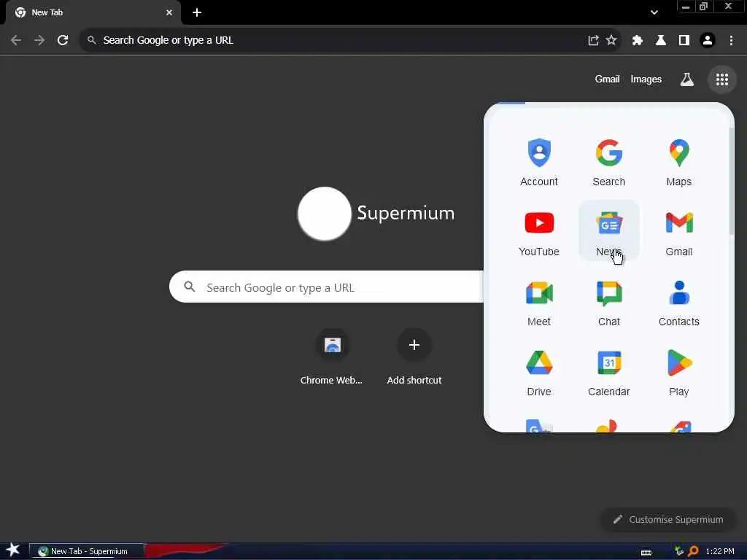
Task: Reload the current page
Action: click(x=63, y=41)
